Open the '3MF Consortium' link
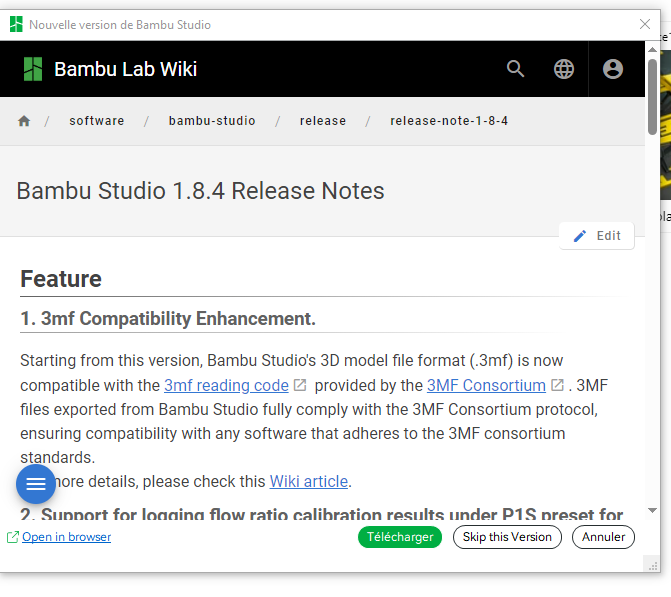 [x=486, y=385]
